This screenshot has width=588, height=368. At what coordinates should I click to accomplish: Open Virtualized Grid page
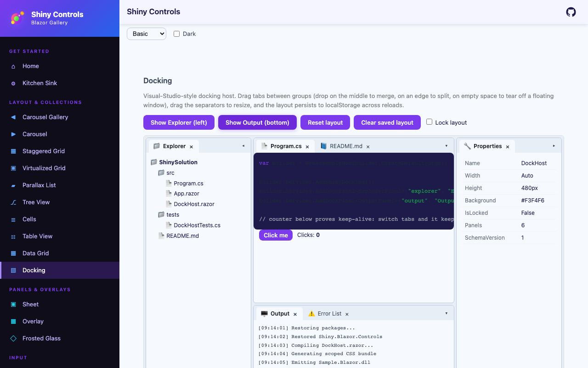(x=60, y=168)
